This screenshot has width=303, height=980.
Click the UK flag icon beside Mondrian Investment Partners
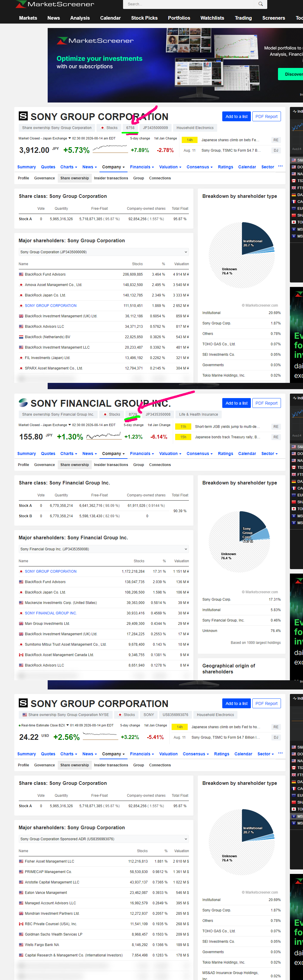pos(21,914)
